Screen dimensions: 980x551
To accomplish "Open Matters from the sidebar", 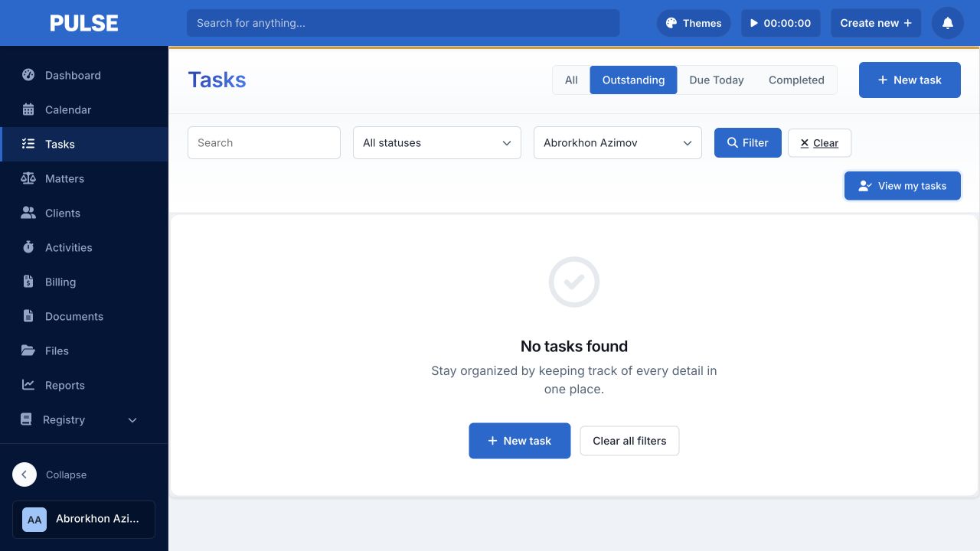I will [x=84, y=178].
